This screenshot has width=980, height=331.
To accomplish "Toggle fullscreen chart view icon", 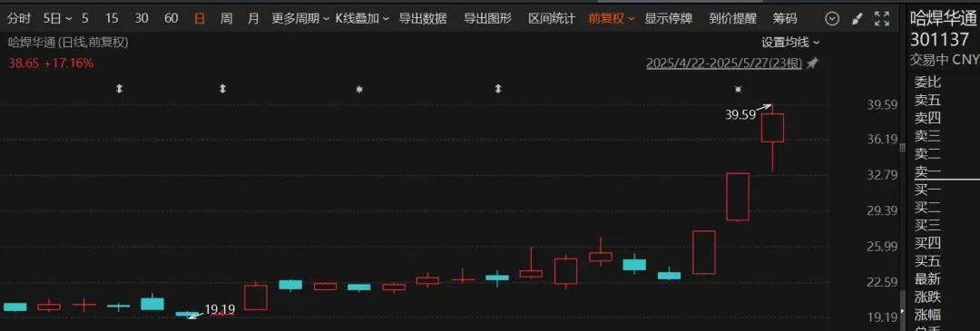I will tap(882, 19).
